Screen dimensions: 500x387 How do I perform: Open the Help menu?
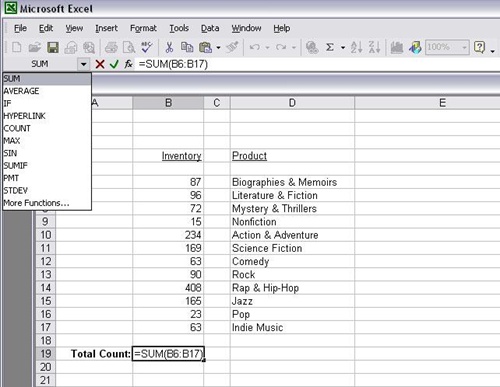click(282, 28)
